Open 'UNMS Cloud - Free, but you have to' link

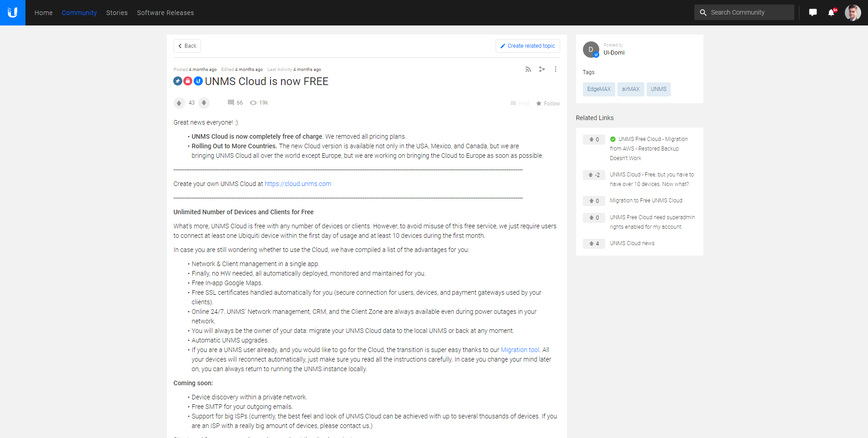pyautogui.click(x=652, y=179)
